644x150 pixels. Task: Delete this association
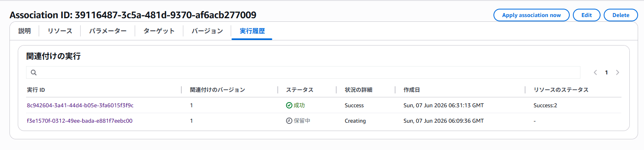621,15
